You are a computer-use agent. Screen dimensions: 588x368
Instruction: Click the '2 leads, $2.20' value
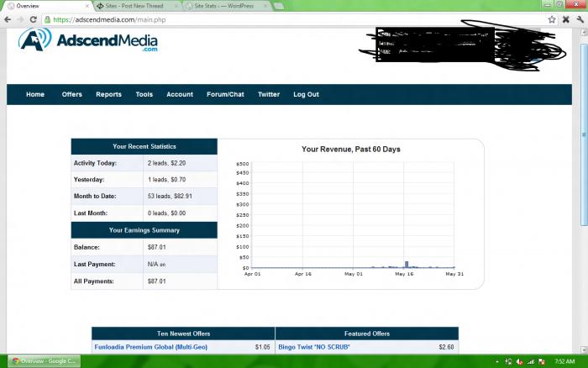pyautogui.click(x=166, y=163)
